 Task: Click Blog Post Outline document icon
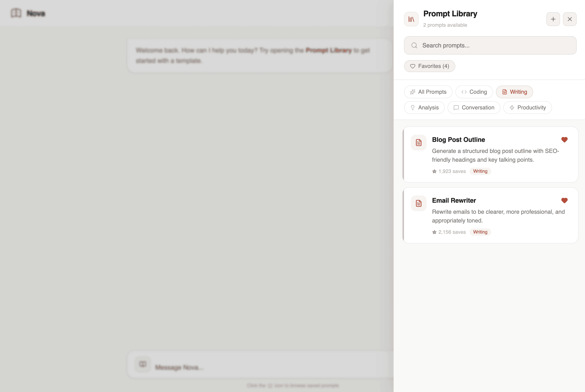click(x=418, y=143)
